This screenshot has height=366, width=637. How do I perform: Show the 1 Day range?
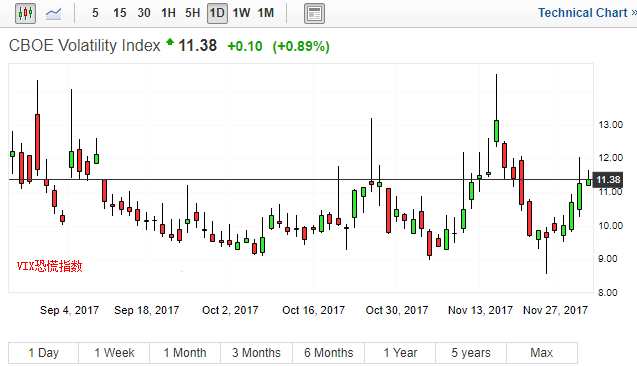43,353
